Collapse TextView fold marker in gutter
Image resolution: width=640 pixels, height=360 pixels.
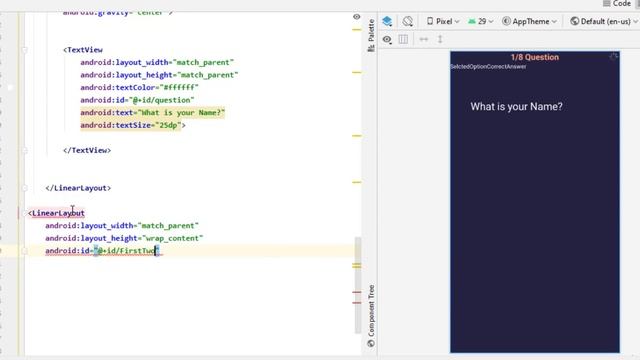[x=24, y=50]
